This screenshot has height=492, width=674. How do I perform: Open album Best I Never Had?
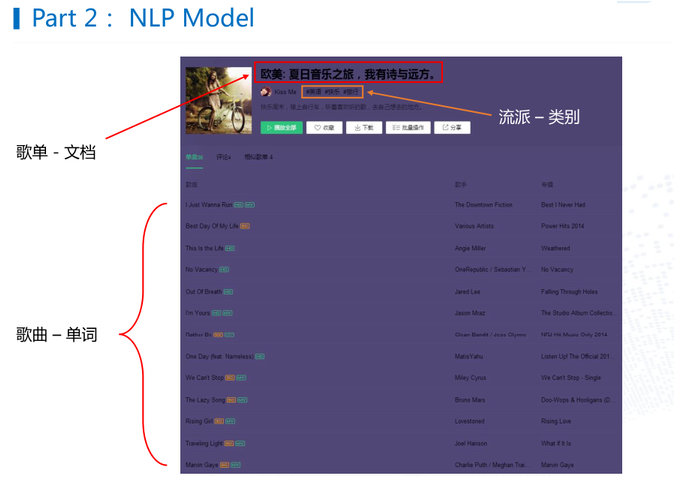pos(563,205)
